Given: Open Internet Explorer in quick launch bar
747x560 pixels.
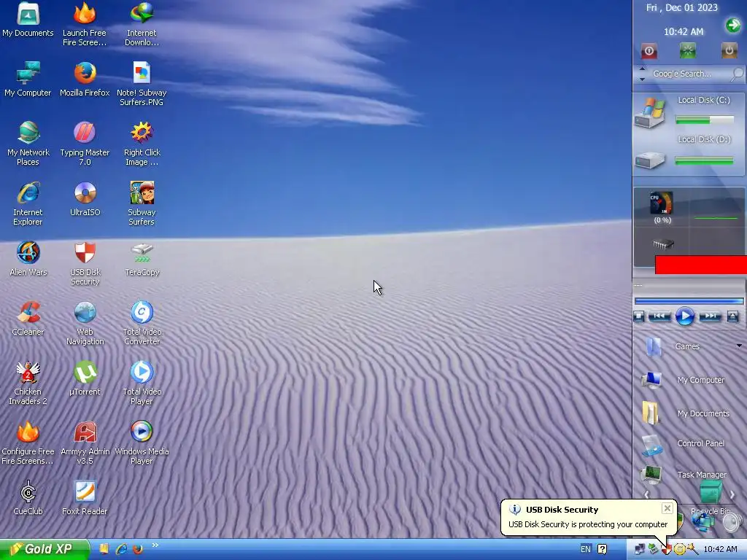Looking at the screenshot, I should [x=121, y=549].
